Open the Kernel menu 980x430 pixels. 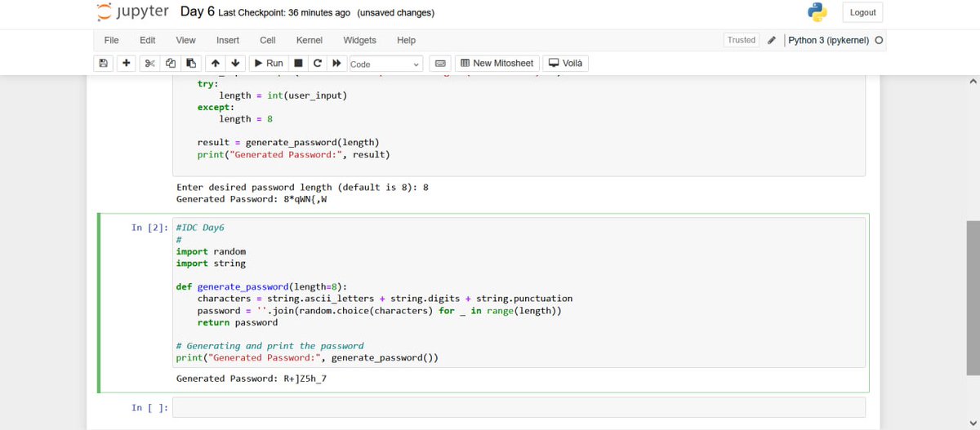pyautogui.click(x=310, y=40)
